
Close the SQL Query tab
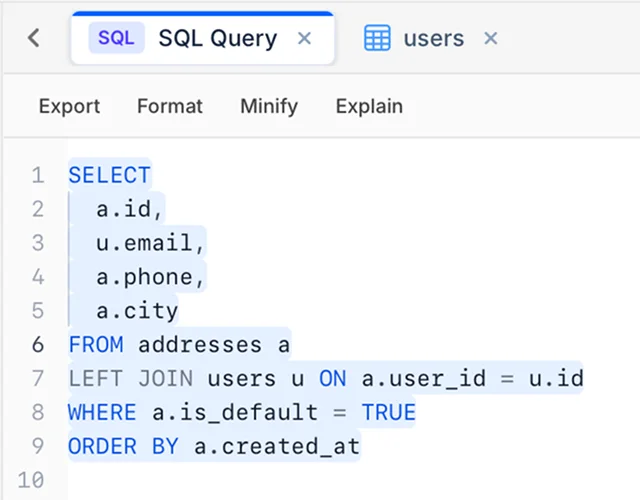coord(304,38)
